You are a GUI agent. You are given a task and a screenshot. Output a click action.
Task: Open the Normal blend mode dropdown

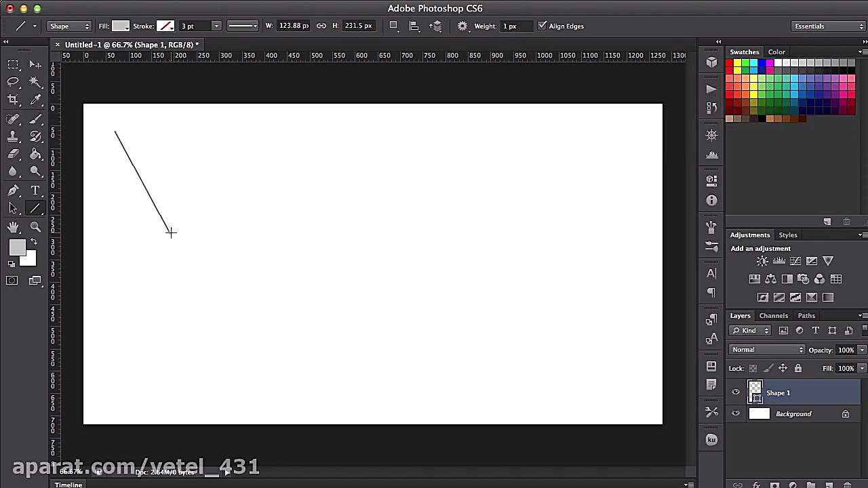point(767,350)
